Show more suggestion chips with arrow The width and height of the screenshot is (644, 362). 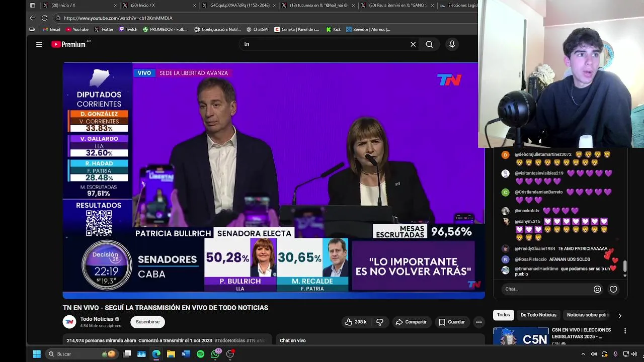click(620, 315)
